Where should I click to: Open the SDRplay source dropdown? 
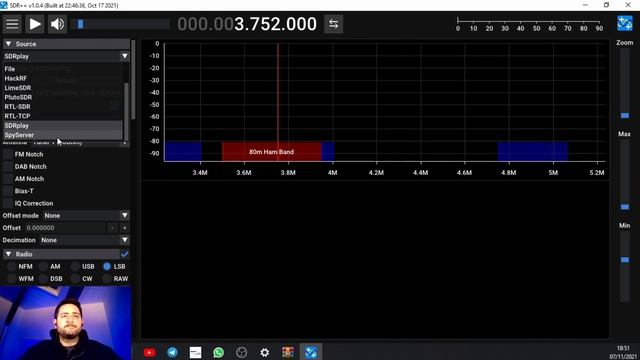(66, 56)
